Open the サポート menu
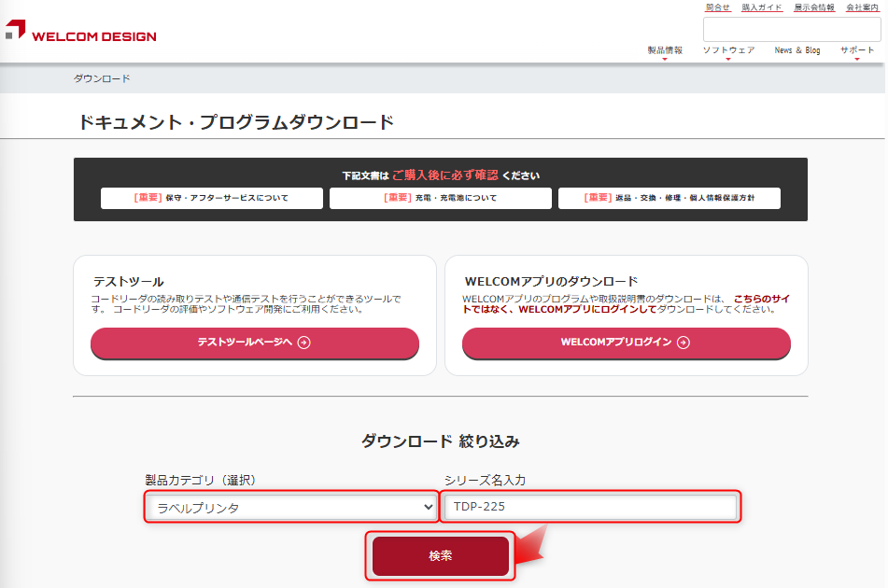The height and width of the screenshot is (588, 888). click(x=857, y=50)
